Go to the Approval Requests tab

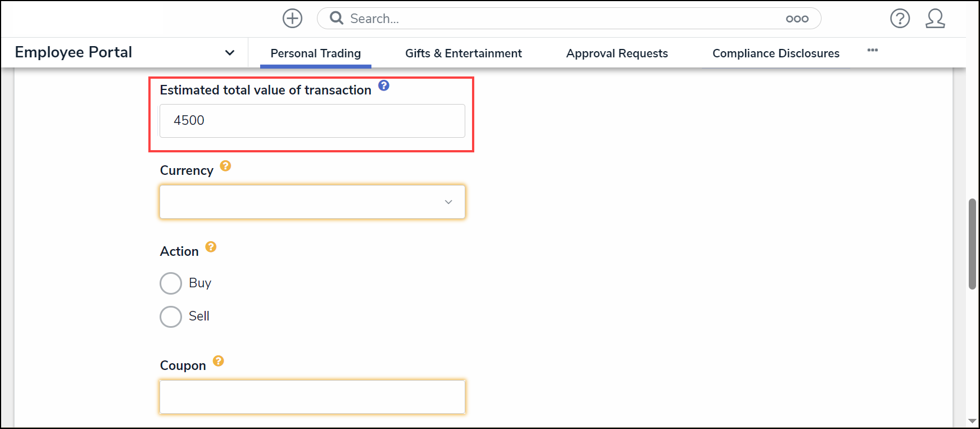pyautogui.click(x=617, y=53)
